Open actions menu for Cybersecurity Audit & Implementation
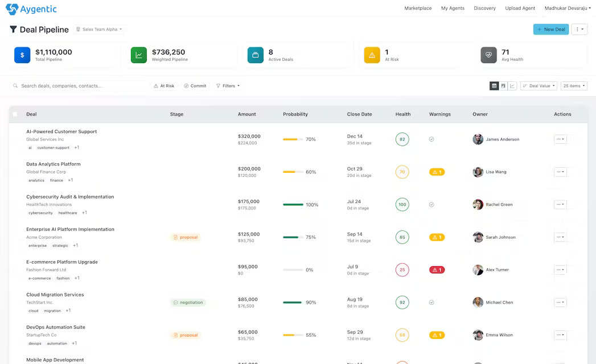This screenshot has height=364, width=596. pyautogui.click(x=560, y=204)
